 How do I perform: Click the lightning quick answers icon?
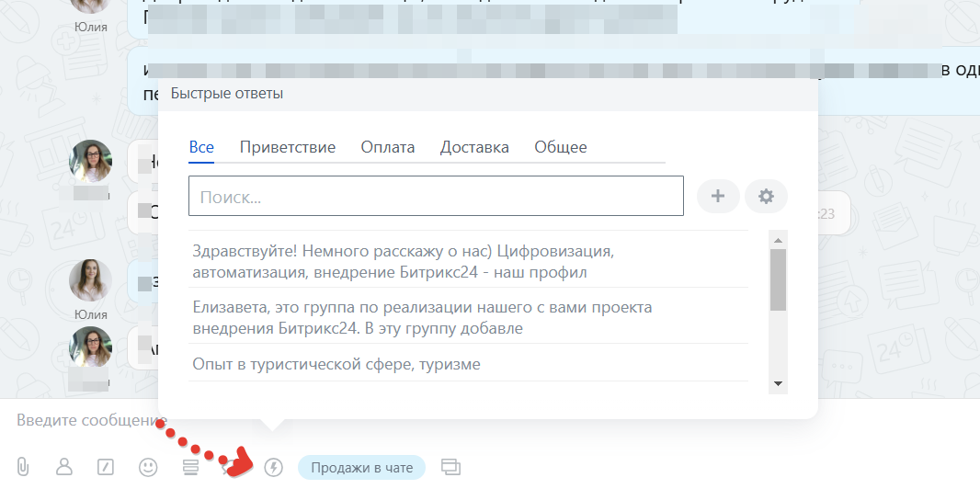coord(274,467)
